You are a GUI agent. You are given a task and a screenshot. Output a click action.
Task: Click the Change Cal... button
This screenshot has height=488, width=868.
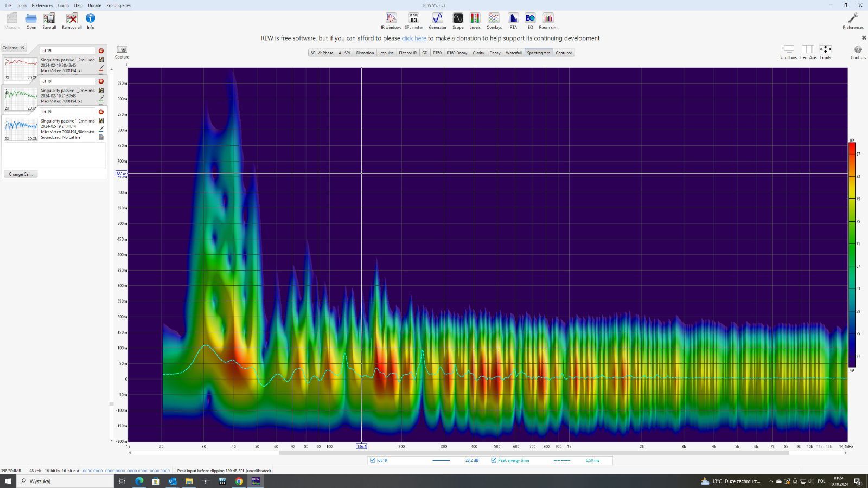21,174
